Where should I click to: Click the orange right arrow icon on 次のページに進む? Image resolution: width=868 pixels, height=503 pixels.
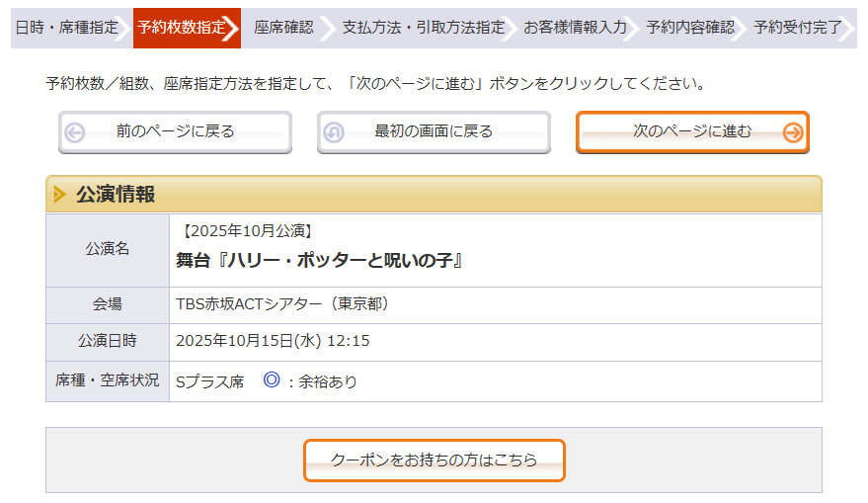pos(792,132)
